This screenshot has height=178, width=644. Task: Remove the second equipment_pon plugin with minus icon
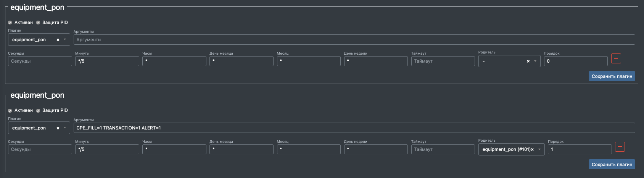pyautogui.click(x=620, y=147)
